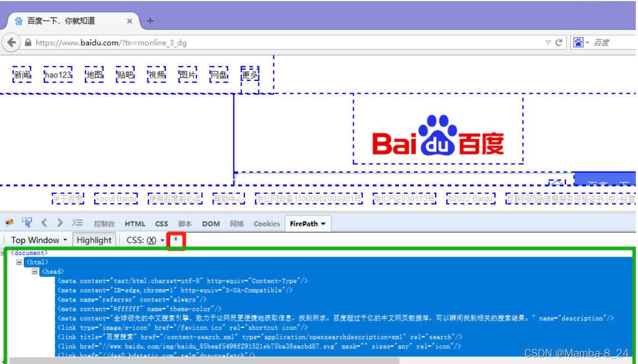The image size is (638, 364).
Task: Switch to the Cookies panel tab
Action: pyautogui.click(x=267, y=224)
